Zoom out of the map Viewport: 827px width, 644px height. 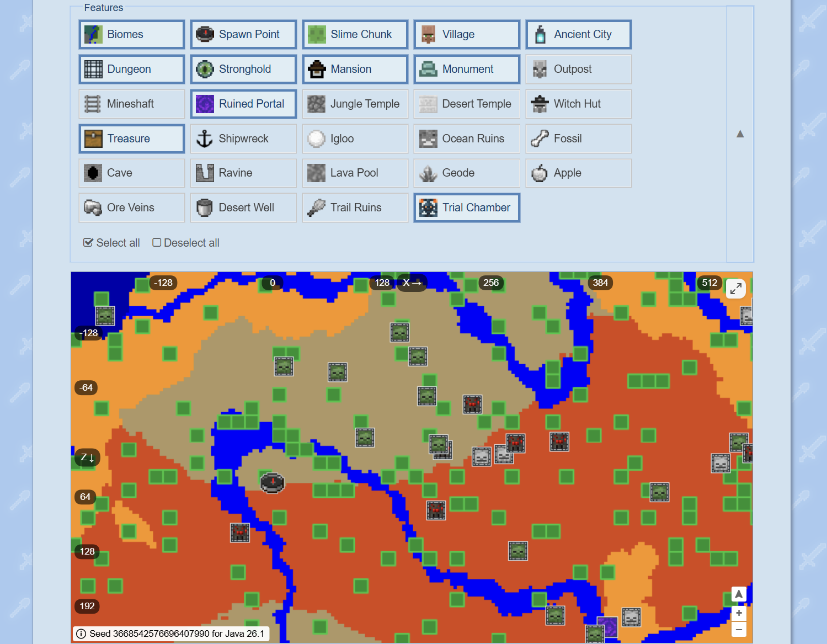tap(739, 629)
